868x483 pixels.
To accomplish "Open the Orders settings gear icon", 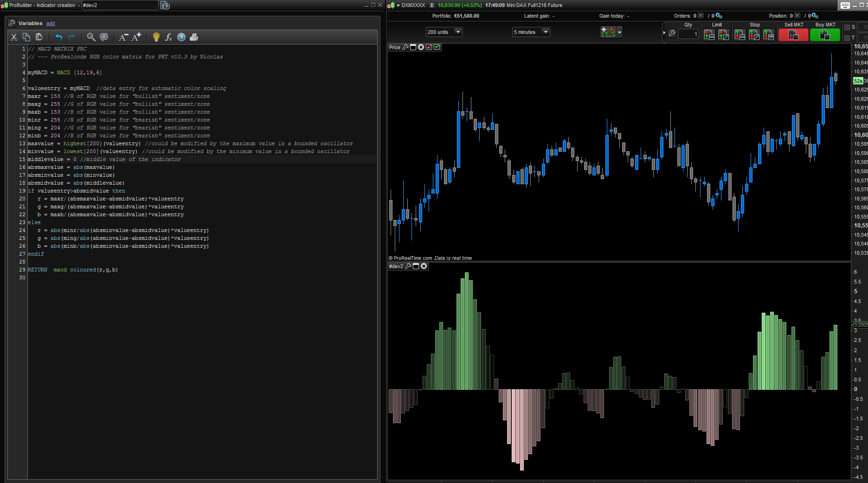I will [x=719, y=16].
